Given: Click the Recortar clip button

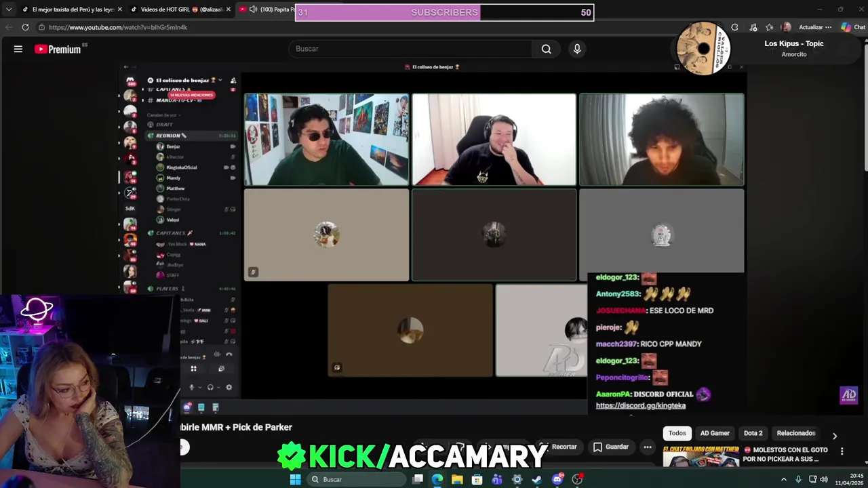Looking at the screenshot, I should (559, 447).
